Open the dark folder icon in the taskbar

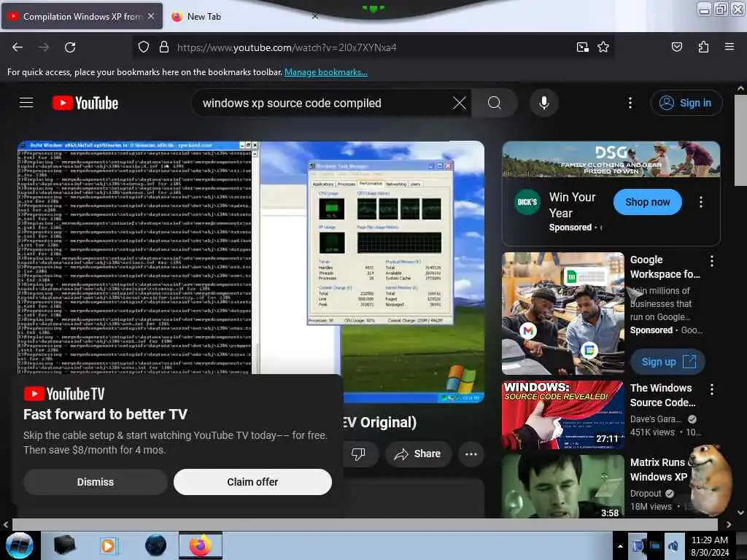(x=64, y=545)
